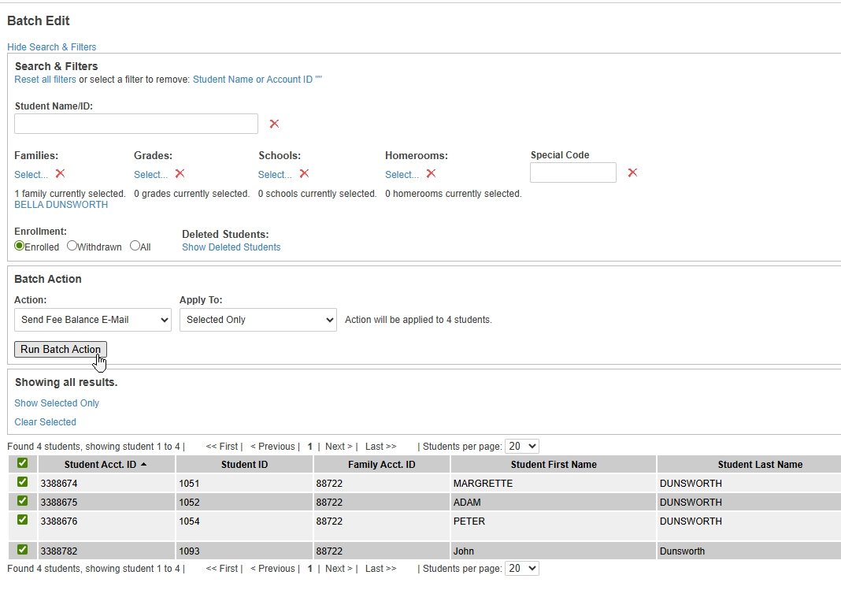Uncheck the row for John Dunsworth
The image size is (841, 616).
(x=22, y=550)
